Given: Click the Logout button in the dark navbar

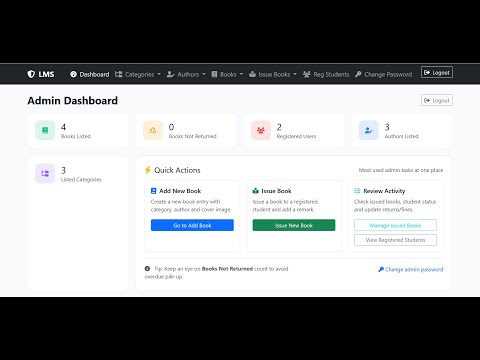Looking at the screenshot, I should [437, 72].
